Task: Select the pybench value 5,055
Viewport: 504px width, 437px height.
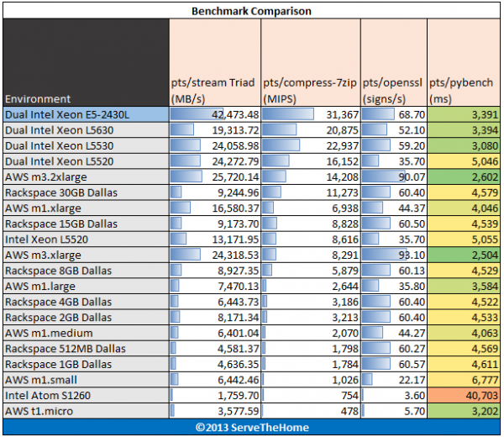Action: click(464, 240)
